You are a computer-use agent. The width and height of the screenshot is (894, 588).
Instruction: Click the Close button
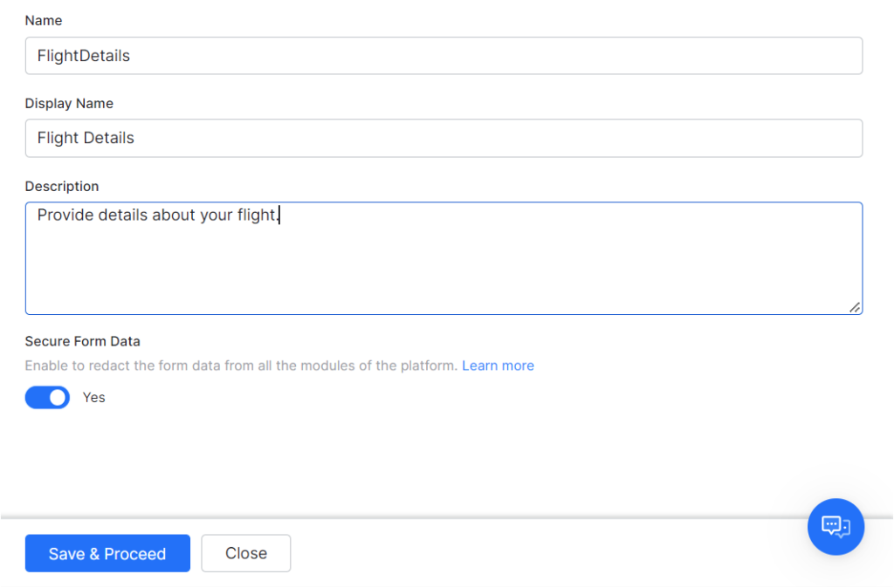tap(245, 553)
